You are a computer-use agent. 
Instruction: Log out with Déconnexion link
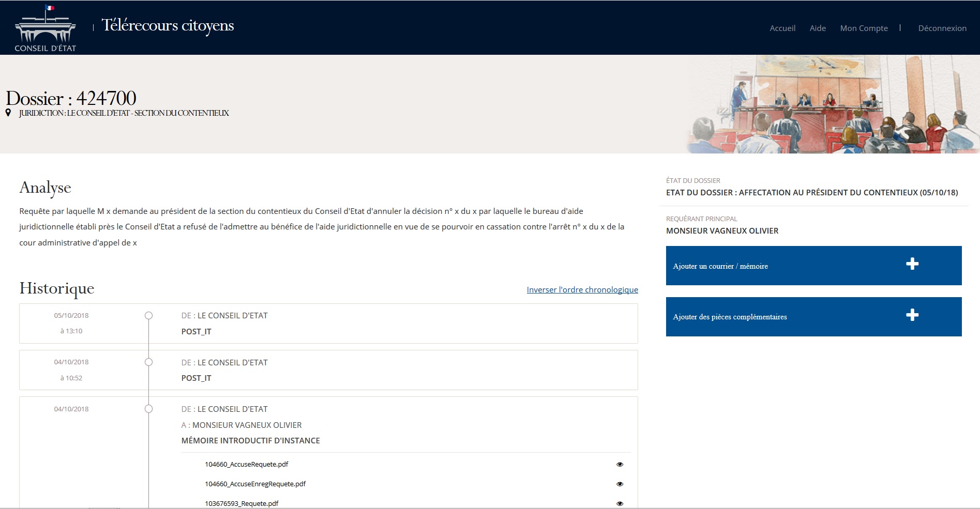point(942,28)
